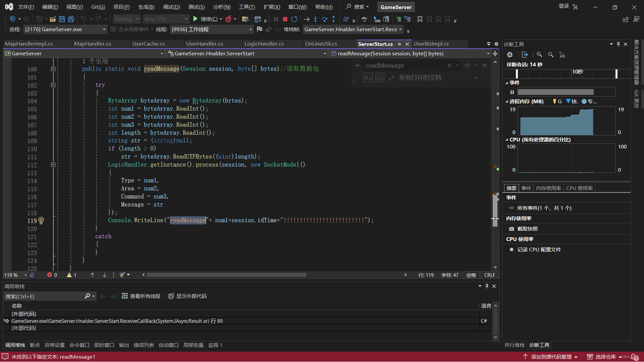Toggle bookmark with the bookmark icon
Viewport: 644px width, 362px height.
(x=420, y=19)
